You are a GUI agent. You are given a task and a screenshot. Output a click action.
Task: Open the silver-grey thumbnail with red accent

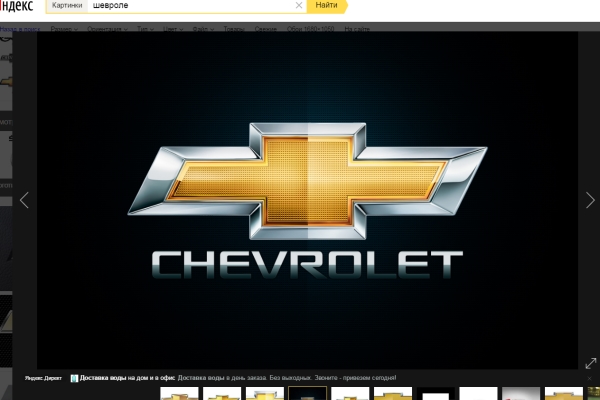tap(521, 393)
